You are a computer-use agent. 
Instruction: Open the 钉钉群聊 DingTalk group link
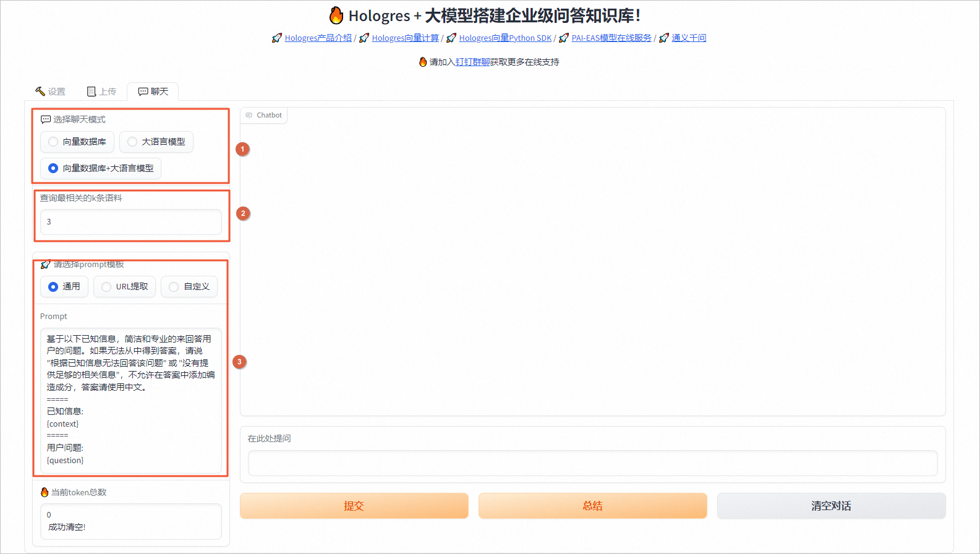point(472,62)
